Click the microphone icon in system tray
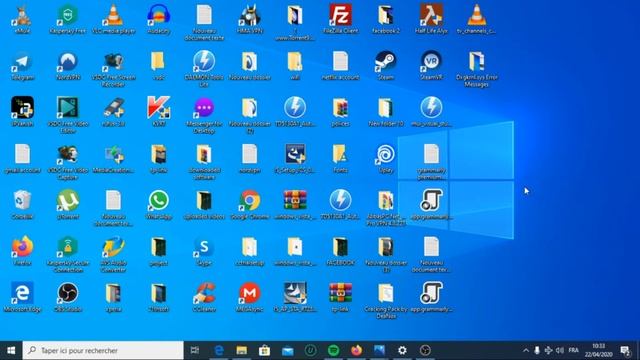 537,350
